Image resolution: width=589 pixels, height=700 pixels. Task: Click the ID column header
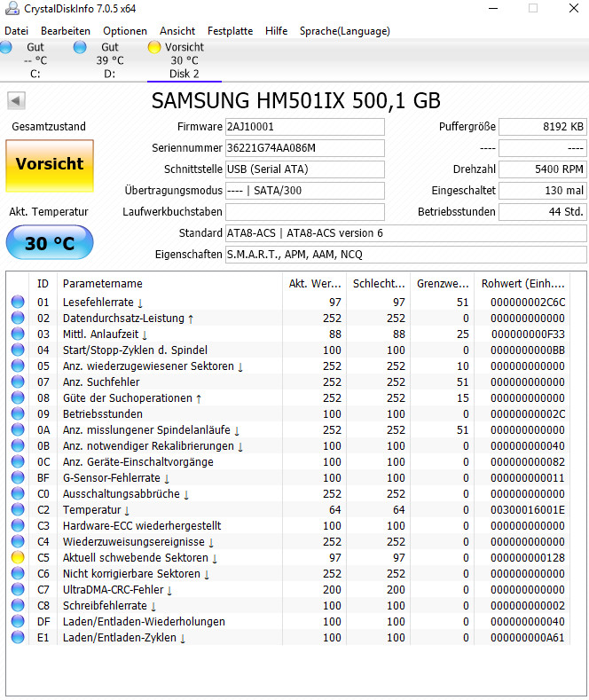point(43,284)
